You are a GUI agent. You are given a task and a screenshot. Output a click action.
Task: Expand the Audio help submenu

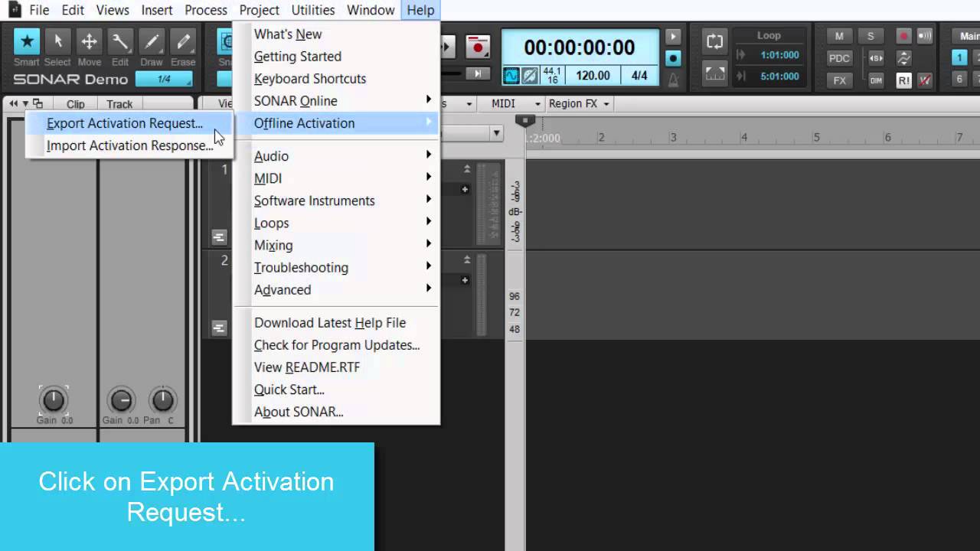point(336,156)
